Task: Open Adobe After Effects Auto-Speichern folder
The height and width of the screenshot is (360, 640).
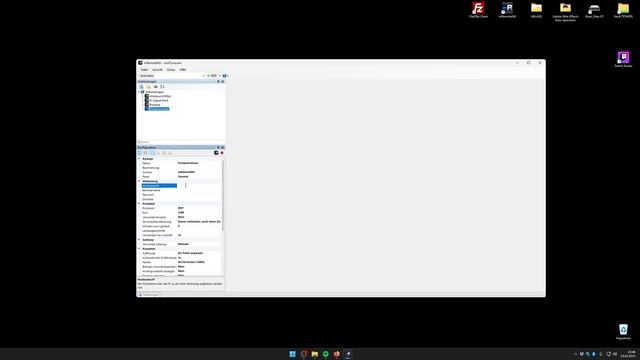Action: (565, 11)
